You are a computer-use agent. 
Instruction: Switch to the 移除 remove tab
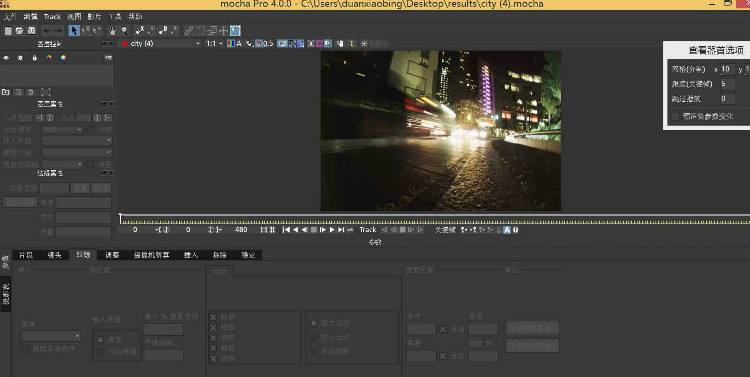pyautogui.click(x=220, y=255)
